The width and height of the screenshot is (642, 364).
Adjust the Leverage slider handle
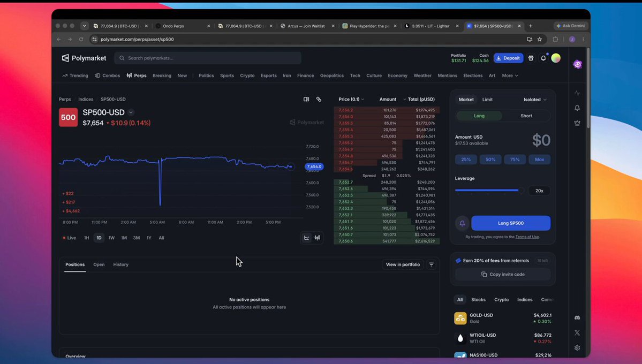[x=521, y=191]
